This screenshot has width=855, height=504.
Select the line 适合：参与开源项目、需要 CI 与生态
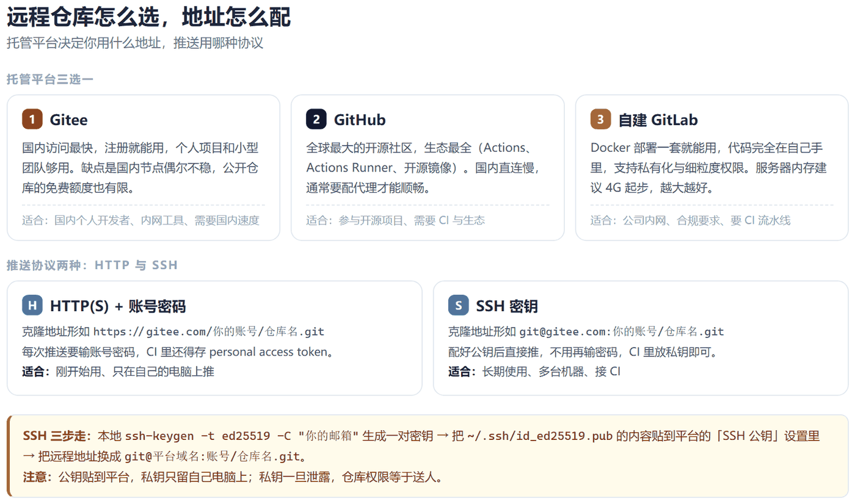click(x=396, y=220)
